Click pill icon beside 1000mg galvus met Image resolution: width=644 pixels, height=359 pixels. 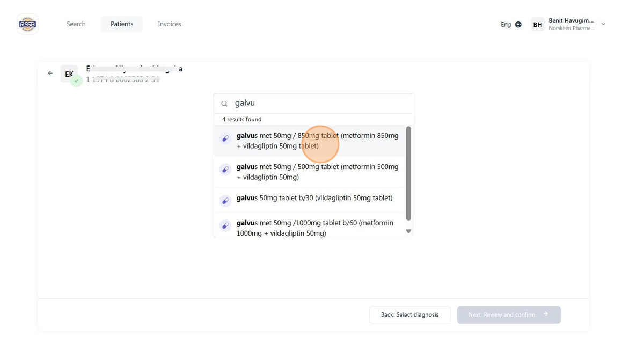[225, 225]
